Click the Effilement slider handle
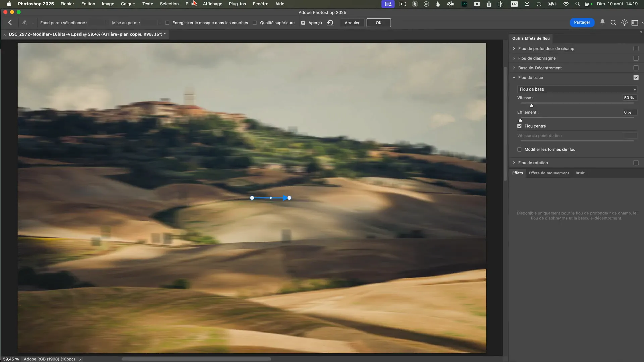Screen dimensions: 644x362 coord(520,120)
